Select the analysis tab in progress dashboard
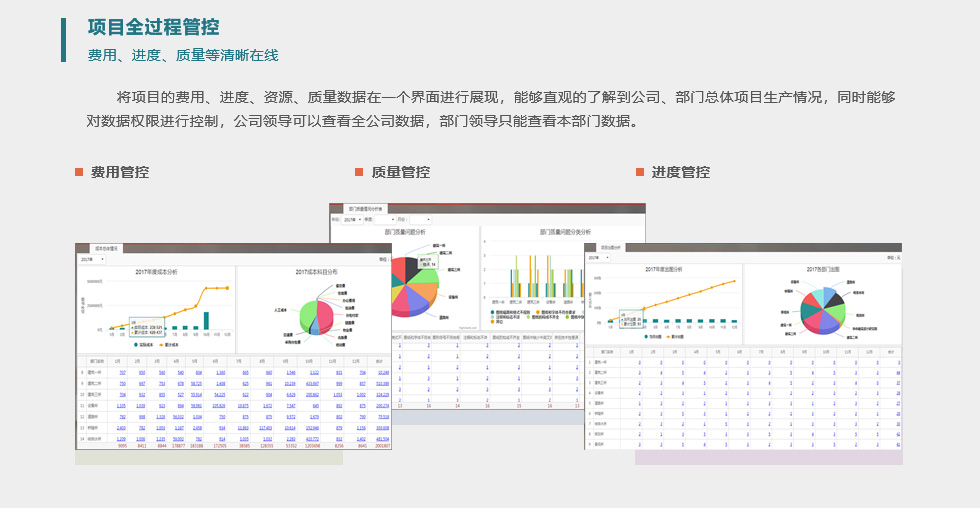The width and height of the screenshot is (980, 508). [611, 247]
